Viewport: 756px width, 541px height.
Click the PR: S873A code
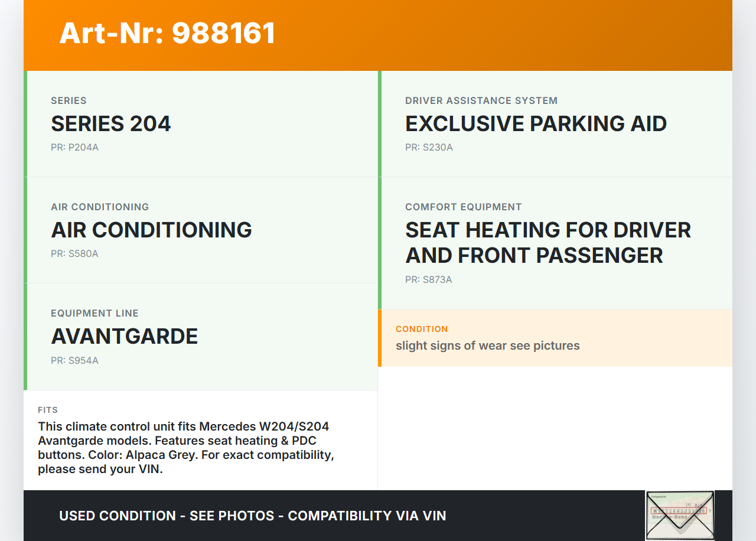click(429, 280)
